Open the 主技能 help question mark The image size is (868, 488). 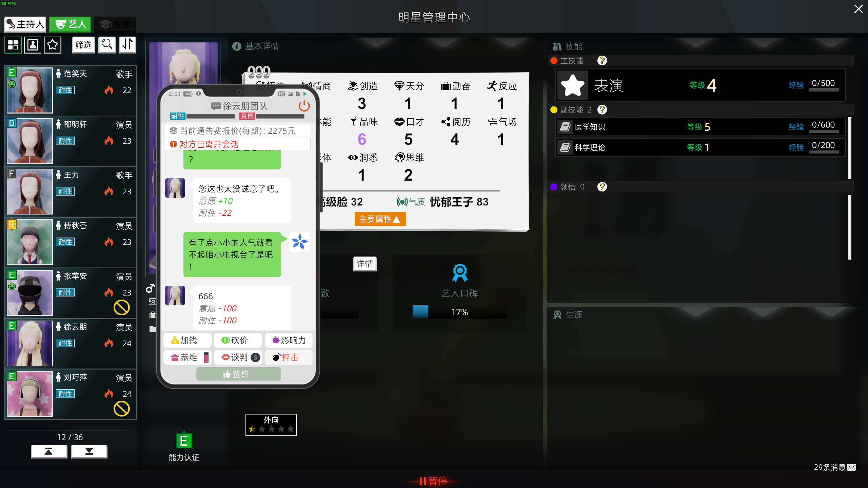pyautogui.click(x=602, y=61)
